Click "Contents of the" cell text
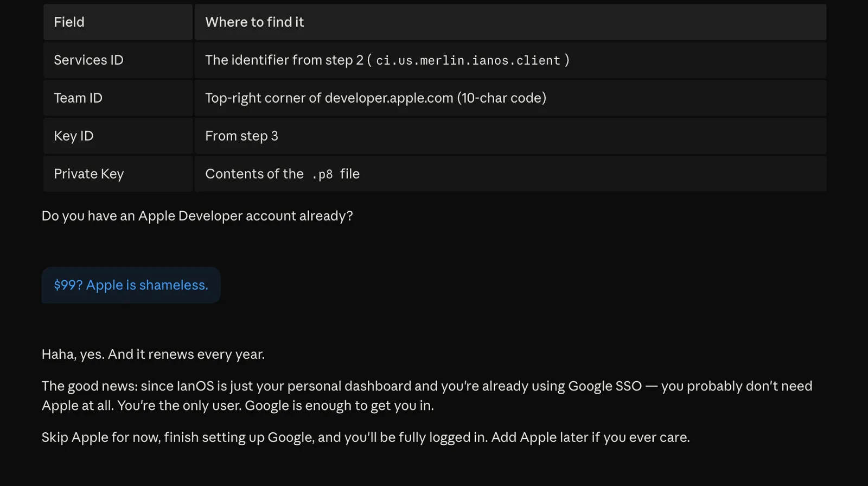The width and height of the screenshot is (868, 486). [254, 174]
